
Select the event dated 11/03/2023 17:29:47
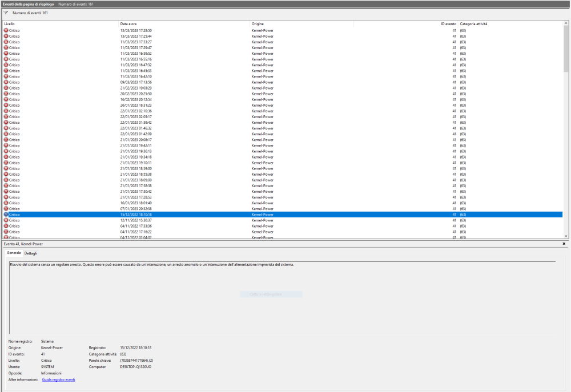pos(282,48)
